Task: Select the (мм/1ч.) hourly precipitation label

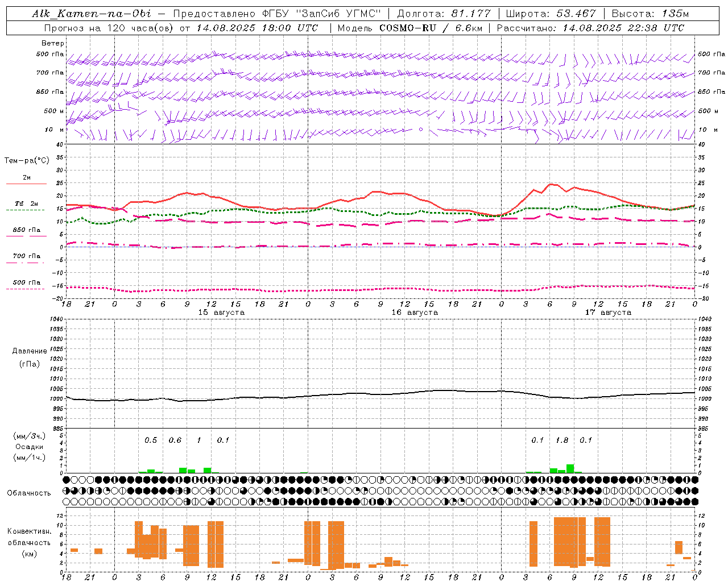Action: pos(29,458)
